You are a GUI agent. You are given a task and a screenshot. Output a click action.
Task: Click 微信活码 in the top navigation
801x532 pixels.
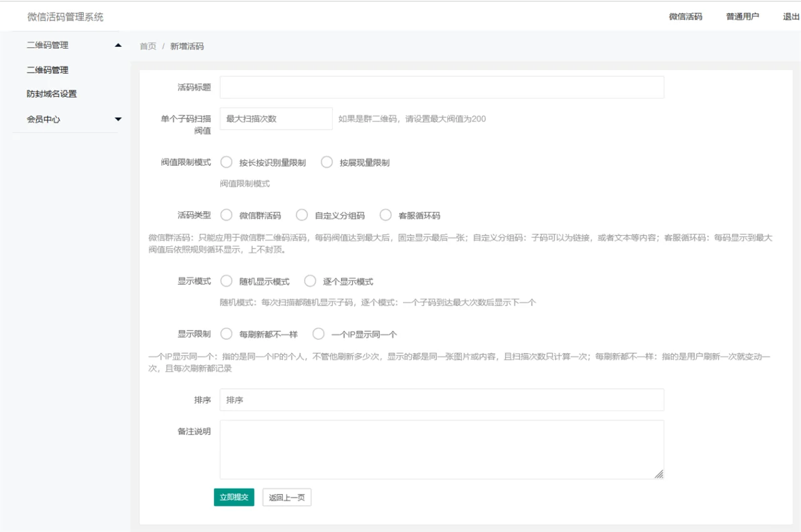685,16
